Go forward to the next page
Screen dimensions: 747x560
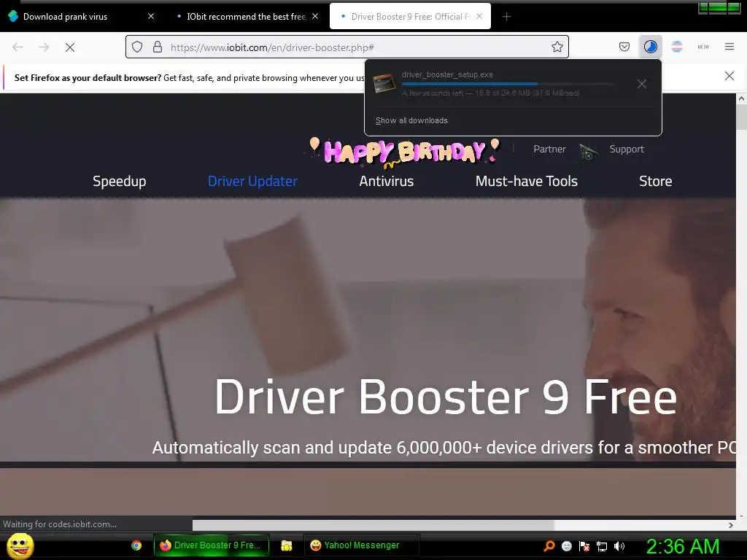point(44,47)
